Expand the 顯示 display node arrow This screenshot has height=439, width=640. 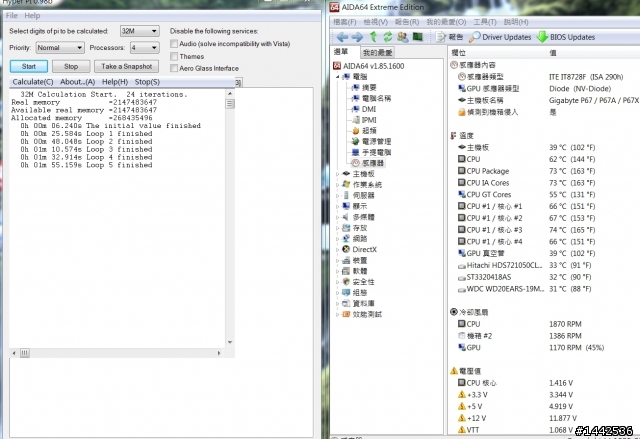tap(338, 206)
